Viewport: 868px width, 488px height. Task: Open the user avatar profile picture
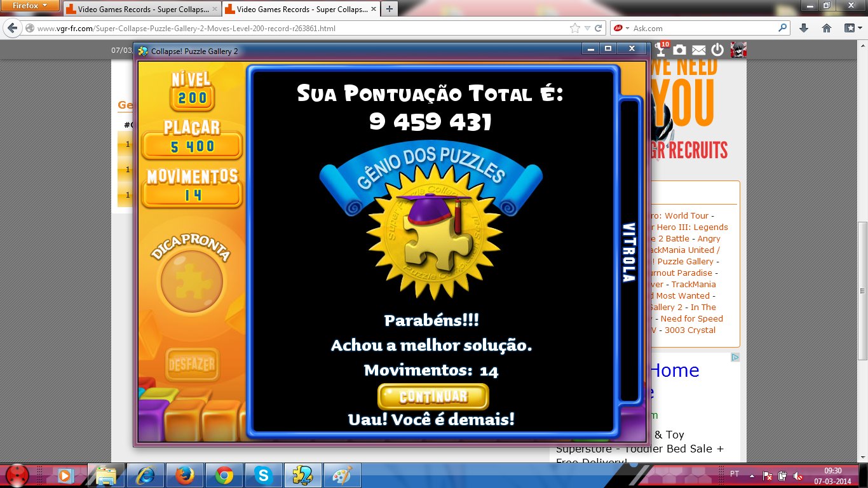(738, 50)
